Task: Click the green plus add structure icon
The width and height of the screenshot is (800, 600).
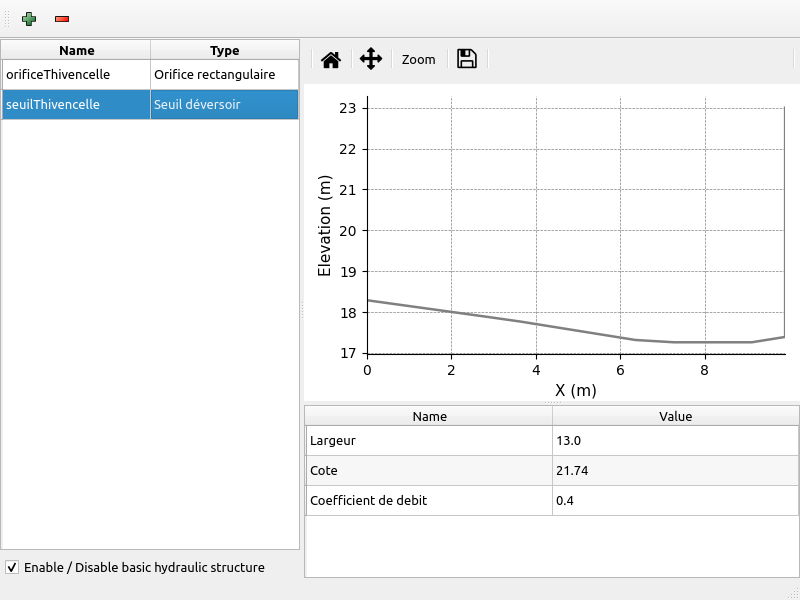Action: coord(29,19)
